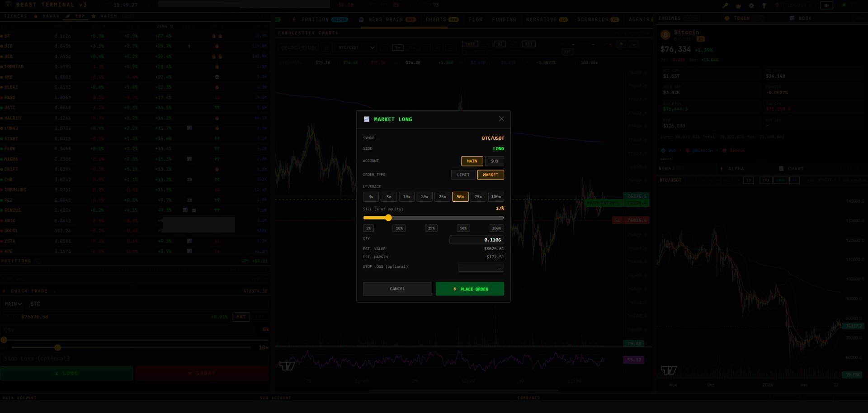Click the Bitcoin coin logo in the token panel
The image size is (868, 413).
pos(665,34)
